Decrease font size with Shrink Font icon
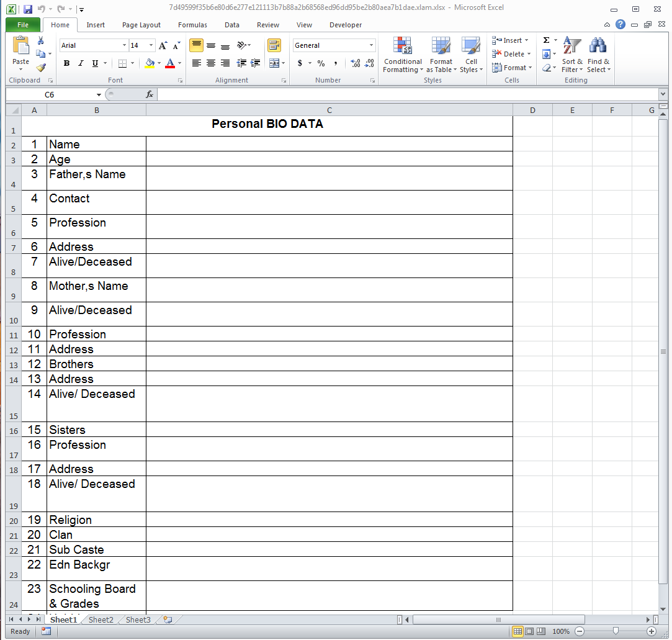672x640 pixels. [177, 45]
